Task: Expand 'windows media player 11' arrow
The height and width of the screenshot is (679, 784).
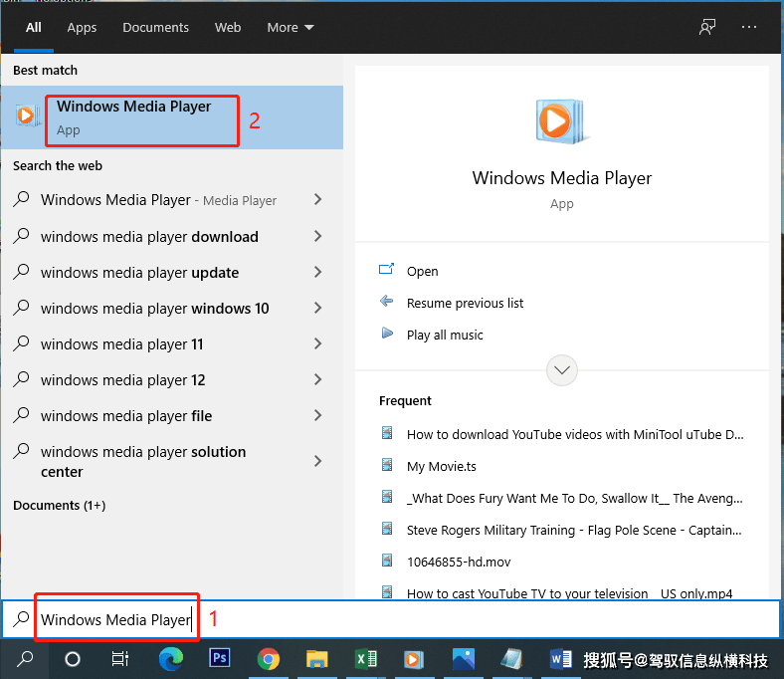Action: click(x=318, y=343)
